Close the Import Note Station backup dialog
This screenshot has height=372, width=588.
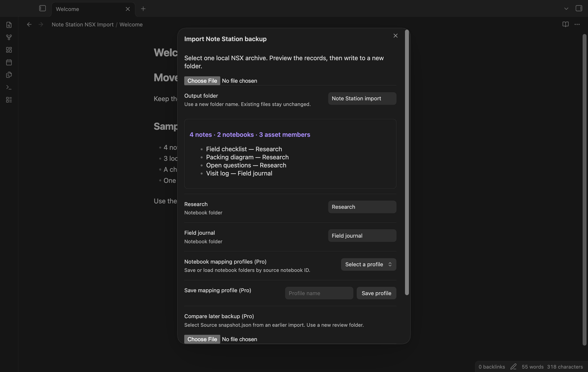coord(395,36)
